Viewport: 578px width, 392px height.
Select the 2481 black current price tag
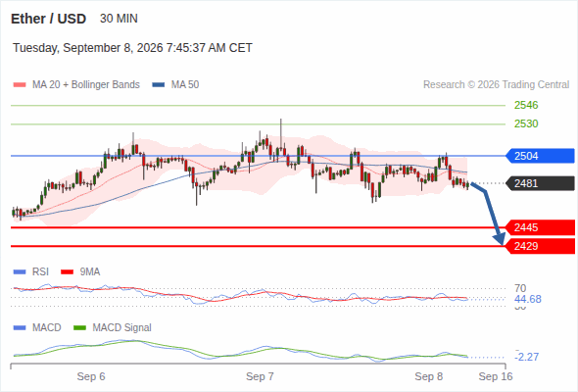tap(540, 183)
